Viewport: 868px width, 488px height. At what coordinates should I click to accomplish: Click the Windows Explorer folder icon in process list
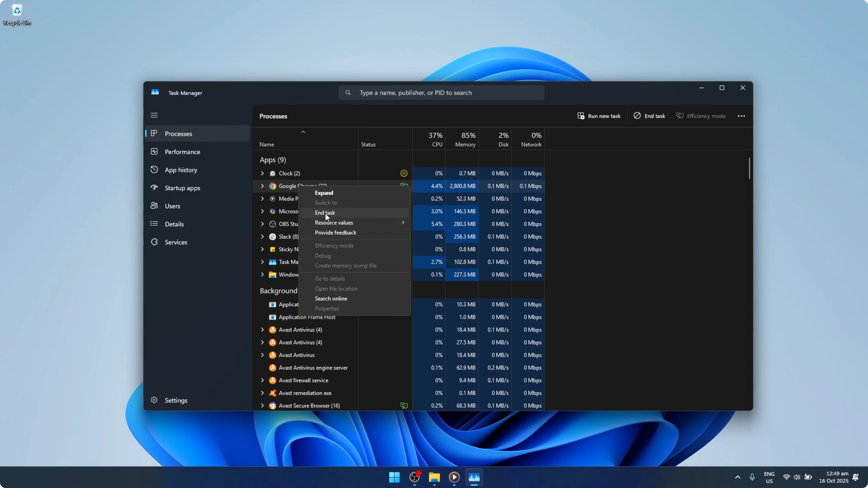273,275
